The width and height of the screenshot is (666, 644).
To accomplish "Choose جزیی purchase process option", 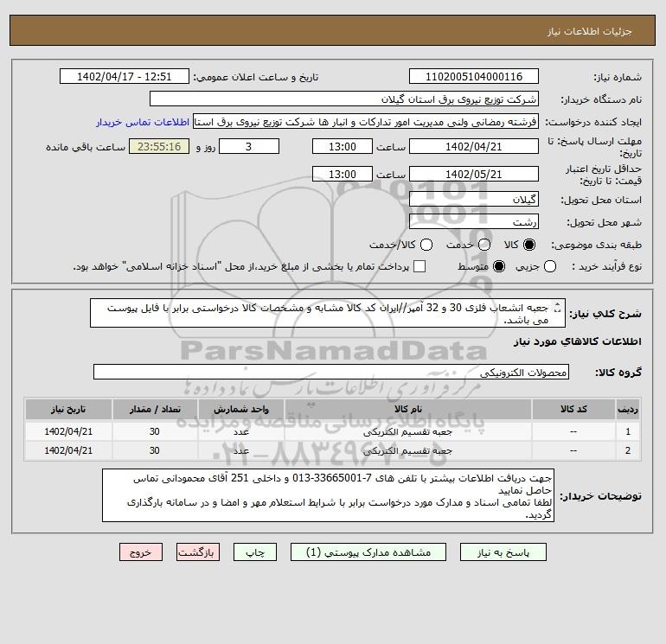I will click(550, 266).
